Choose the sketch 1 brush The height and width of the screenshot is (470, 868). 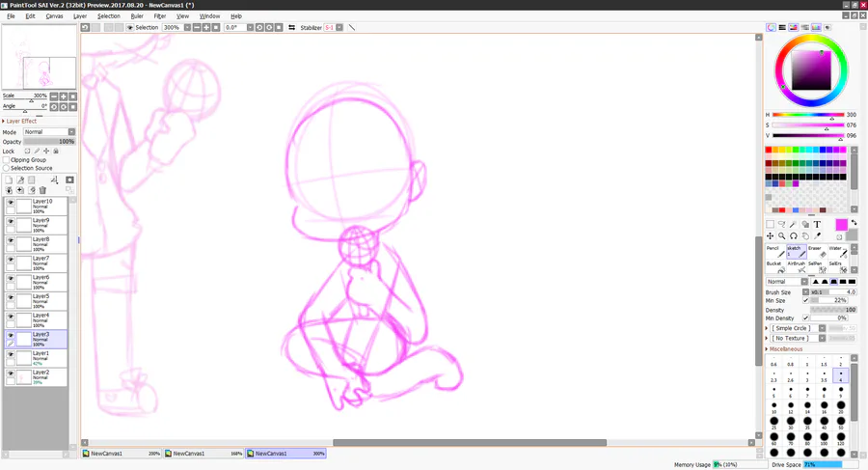pyautogui.click(x=796, y=251)
